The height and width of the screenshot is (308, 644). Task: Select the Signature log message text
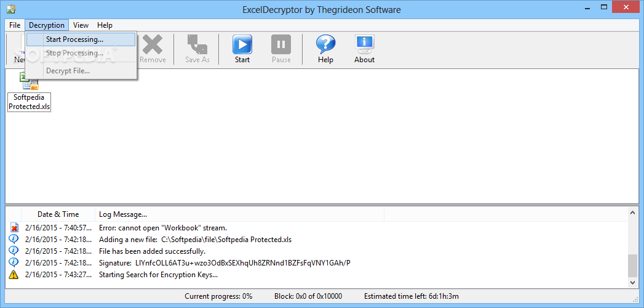pyautogui.click(x=225, y=263)
